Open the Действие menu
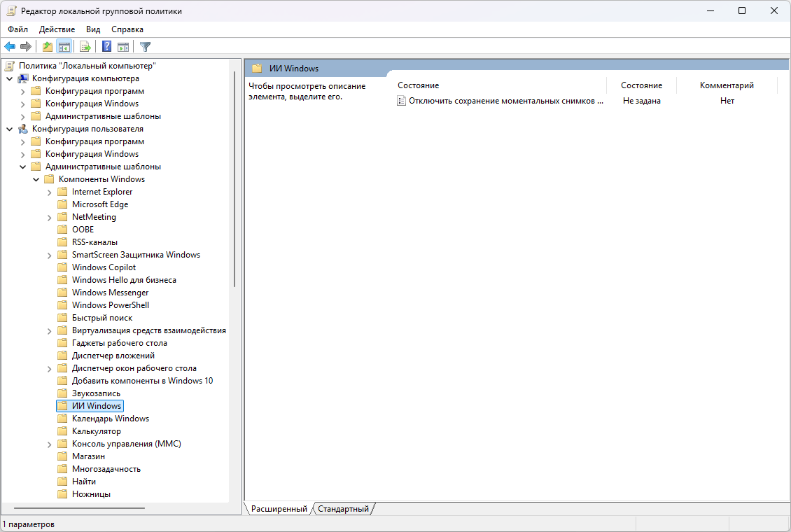Screen dimensions: 791x532 (x=57, y=29)
